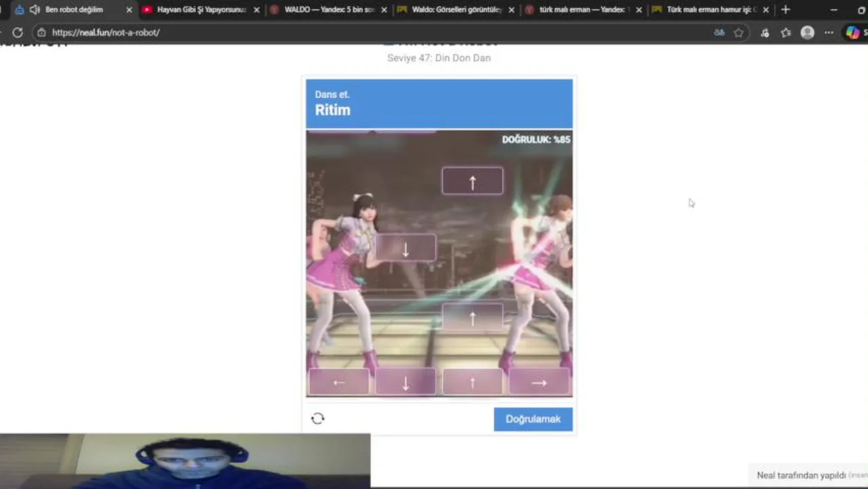The width and height of the screenshot is (868, 489).
Task: Close the WALDO — Yandex tab
Action: pos(384,10)
